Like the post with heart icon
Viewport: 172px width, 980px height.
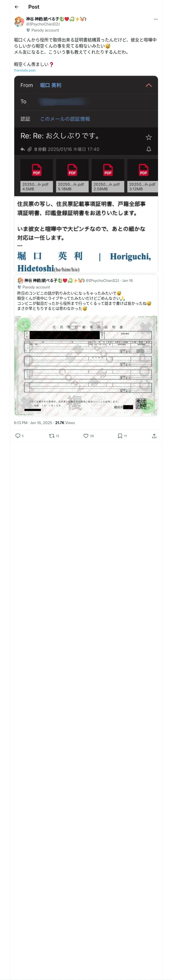[86, 436]
